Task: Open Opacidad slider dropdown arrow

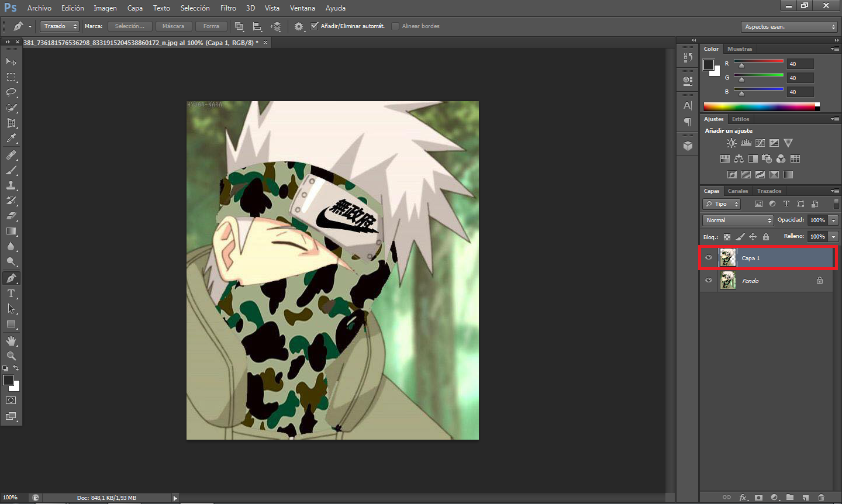Action: tap(834, 220)
